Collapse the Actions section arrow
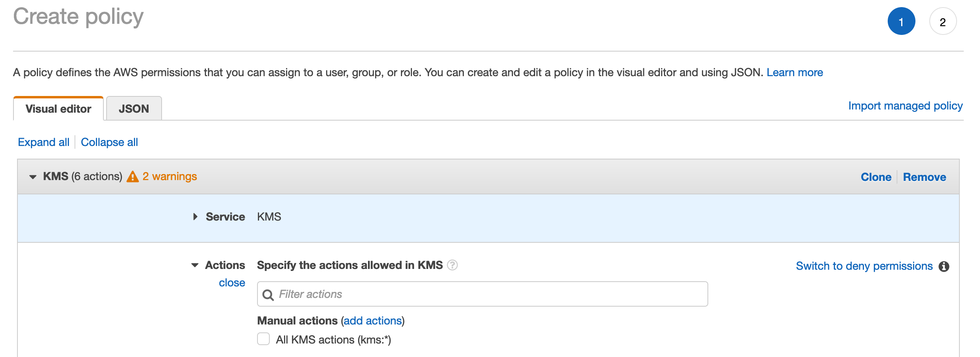Image resolution: width=980 pixels, height=357 pixels. tap(195, 265)
